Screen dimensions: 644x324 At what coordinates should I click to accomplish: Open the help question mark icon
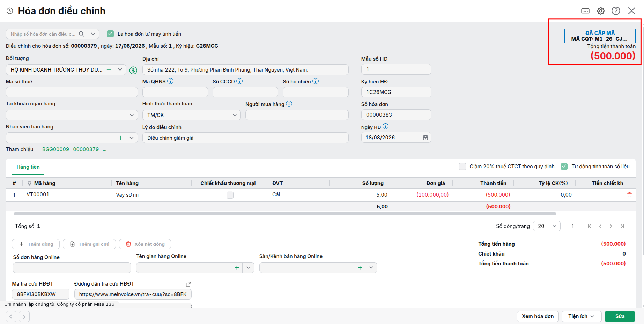(x=616, y=11)
